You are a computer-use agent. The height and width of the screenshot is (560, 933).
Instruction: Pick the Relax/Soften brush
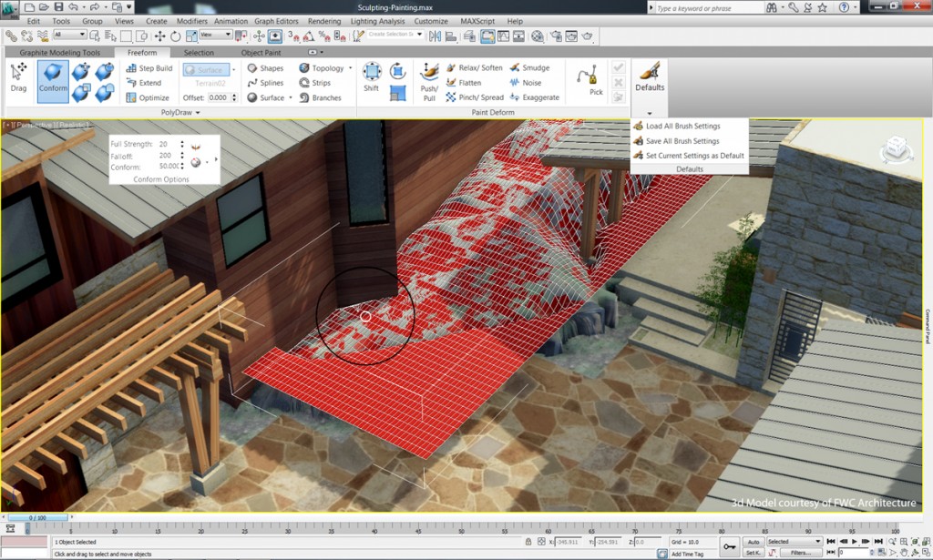(474, 68)
